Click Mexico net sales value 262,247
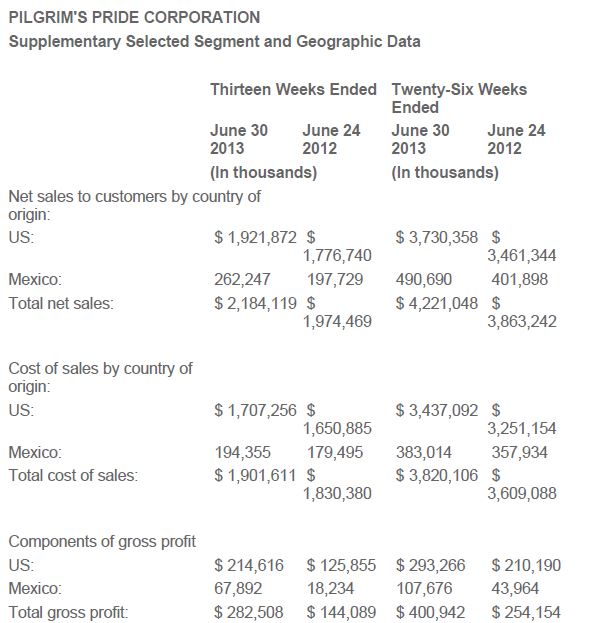 pyautogui.click(x=242, y=279)
